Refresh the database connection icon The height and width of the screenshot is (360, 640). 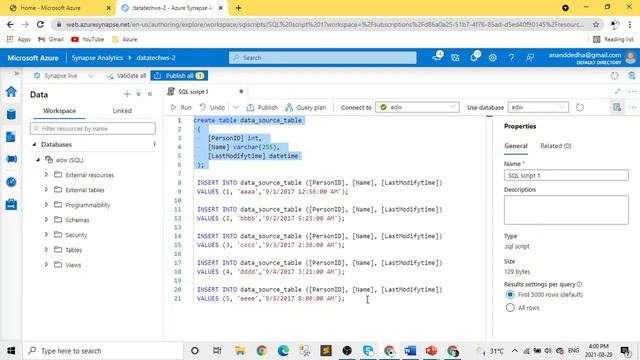tap(580, 107)
